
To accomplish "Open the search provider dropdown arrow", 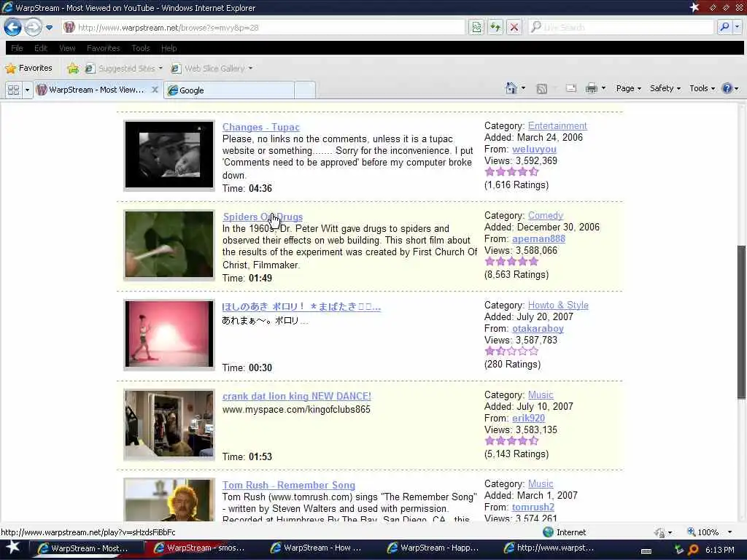I will (737, 27).
